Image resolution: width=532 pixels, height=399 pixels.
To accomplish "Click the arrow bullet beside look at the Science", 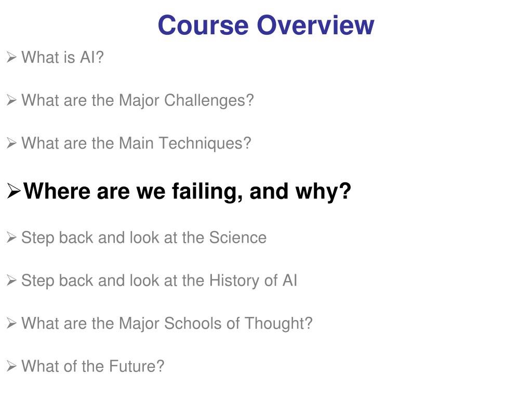I will [x=11, y=237].
